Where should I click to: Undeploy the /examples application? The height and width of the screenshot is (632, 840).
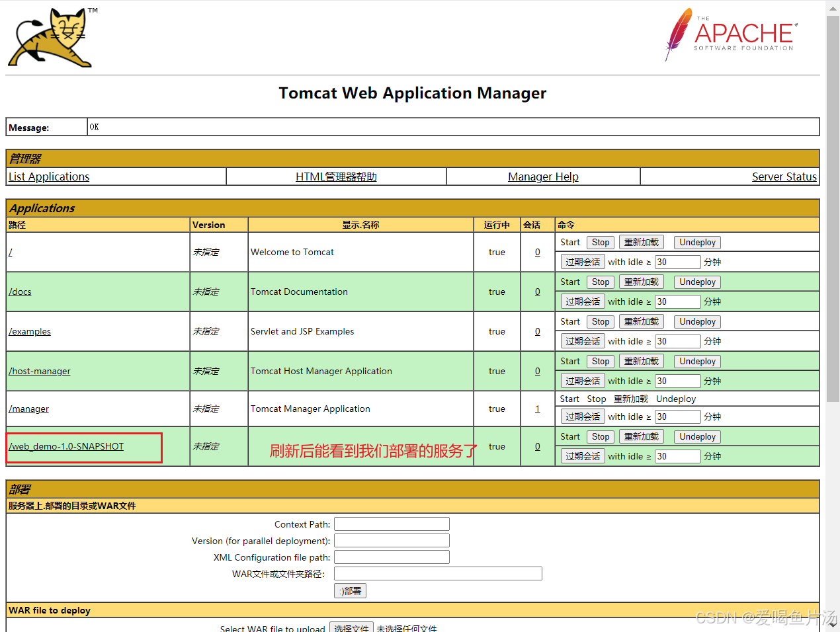pyautogui.click(x=697, y=322)
